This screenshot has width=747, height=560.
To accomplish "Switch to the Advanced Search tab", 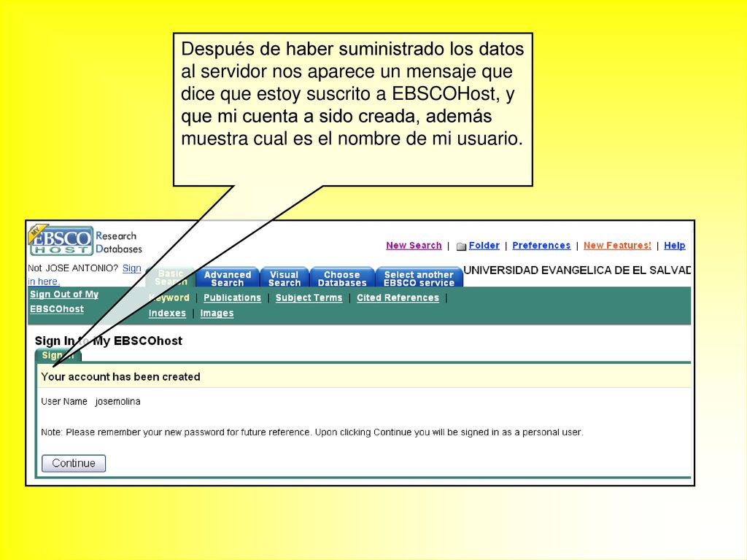I will pos(228,278).
